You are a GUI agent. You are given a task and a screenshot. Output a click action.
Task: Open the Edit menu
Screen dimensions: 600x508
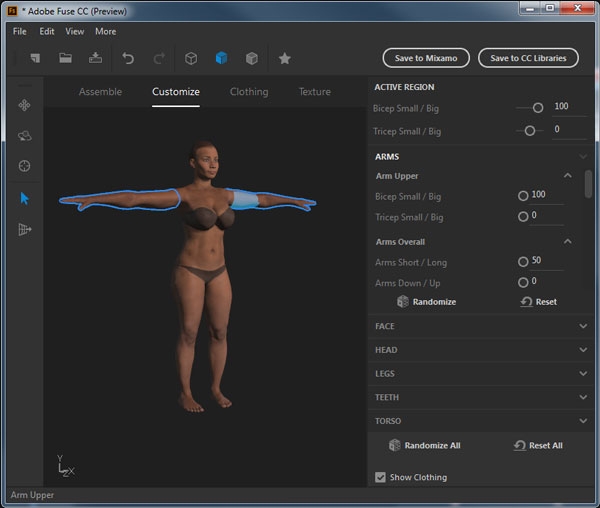[x=47, y=31]
